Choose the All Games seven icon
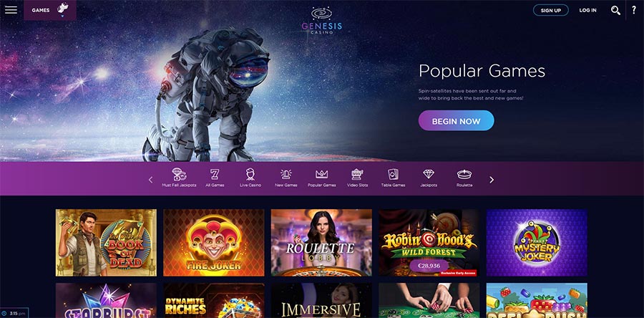Screen dimensions: 644x318 pos(215,174)
